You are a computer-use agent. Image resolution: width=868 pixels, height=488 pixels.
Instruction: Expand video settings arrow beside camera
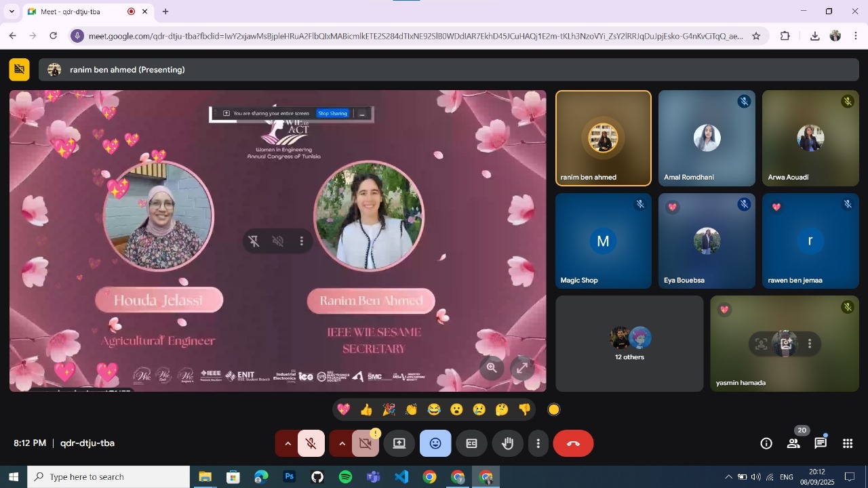click(x=342, y=443)
